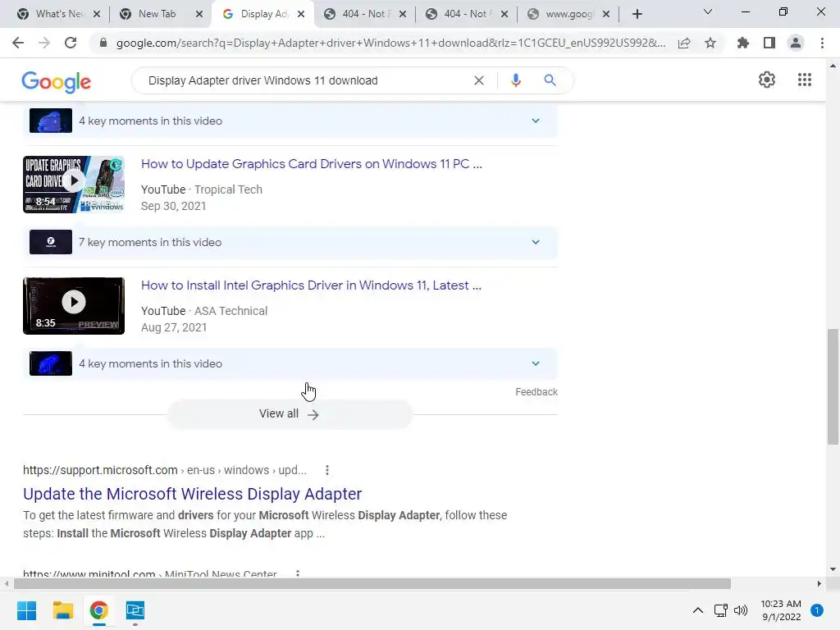Image resolution: width=840 pixels, height=630 pixels.
Task: Open Google quick settings gear
Action: (x=767, y=80)
